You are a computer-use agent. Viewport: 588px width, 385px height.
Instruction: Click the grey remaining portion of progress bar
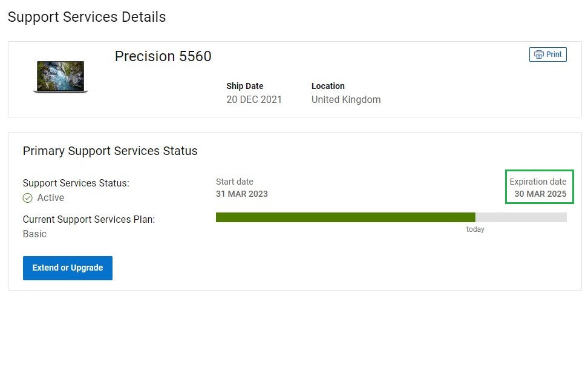[521, 217]
